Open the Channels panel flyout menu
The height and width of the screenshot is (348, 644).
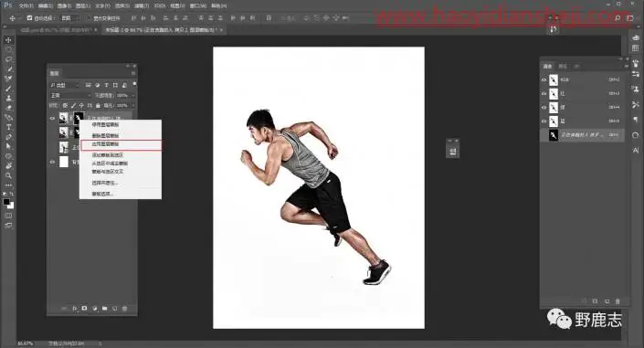(x=626, y=66)
